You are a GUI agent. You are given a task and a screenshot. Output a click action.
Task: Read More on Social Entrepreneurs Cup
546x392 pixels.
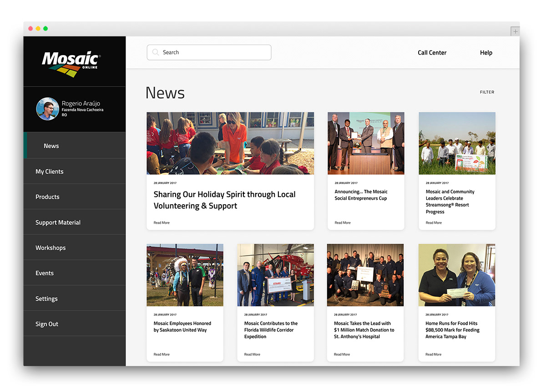pyautogui.click(x=343, y=223)
